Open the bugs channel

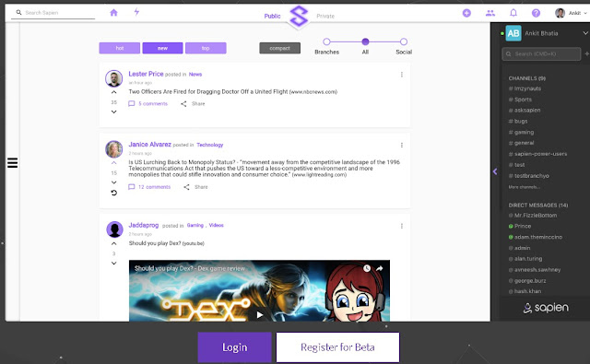(x=518, y=121)
